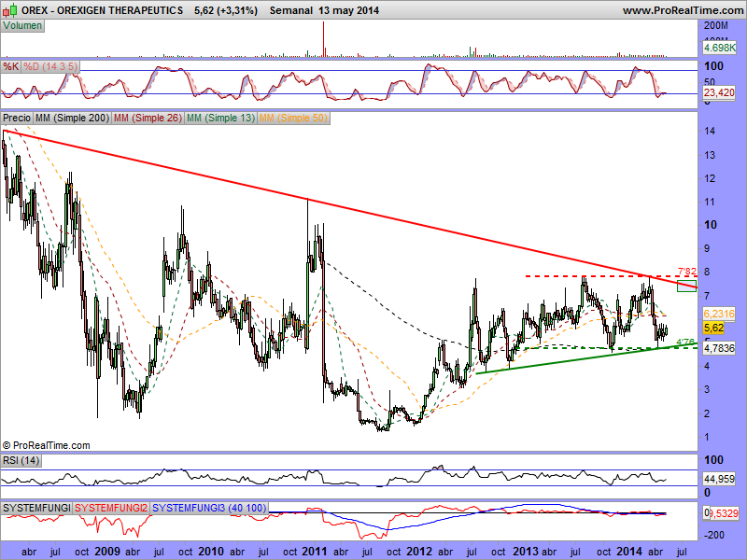Viewport: 747px width, 560px height.
Task: Click the 13 may 2014 date
Action: [x=348, y=10]
